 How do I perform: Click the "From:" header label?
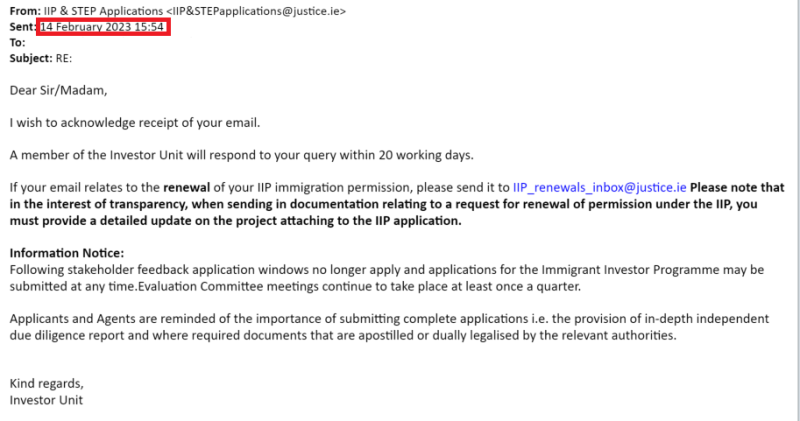[x=25, y=11]
